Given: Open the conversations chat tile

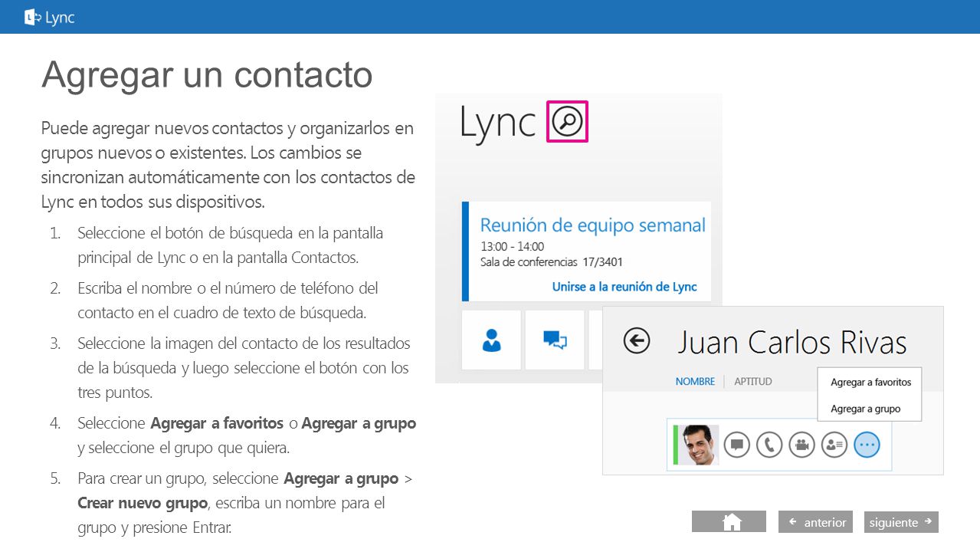Looking at the screenshot, I should [555, 340].
